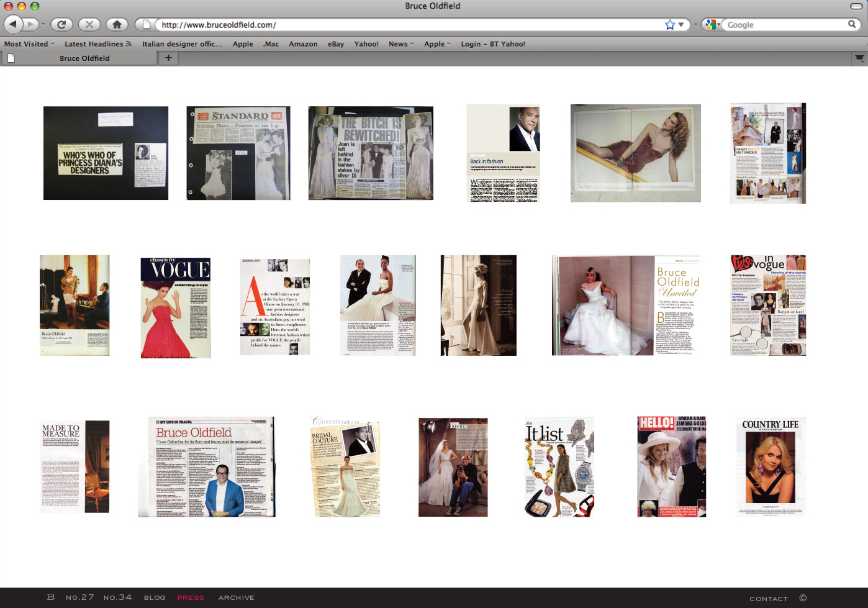The width and height of the screenshot is (868, 608).
Task: Open the search engine selector dropdown
Action: (x=712, y=25)
